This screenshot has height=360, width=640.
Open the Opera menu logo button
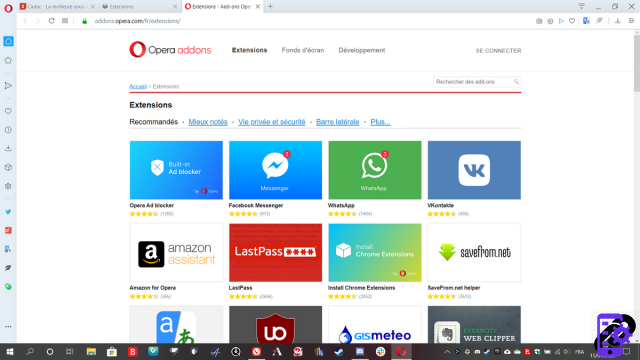click(8, 8)
